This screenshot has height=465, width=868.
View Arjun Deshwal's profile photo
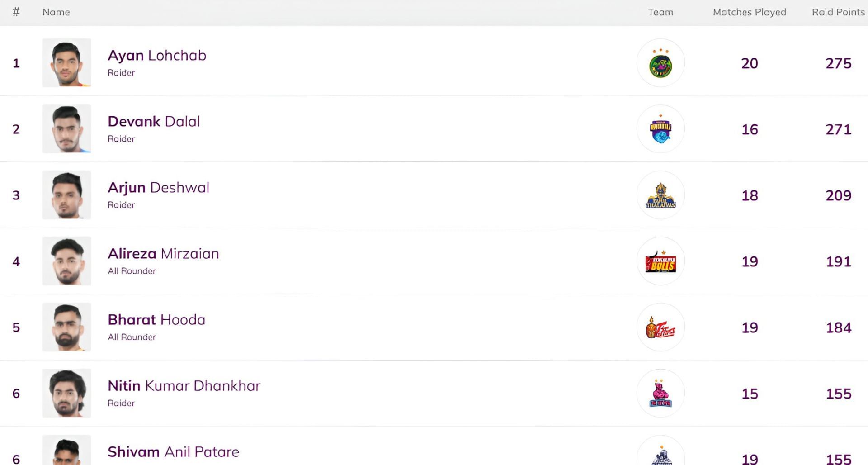(x=67, y=195)
